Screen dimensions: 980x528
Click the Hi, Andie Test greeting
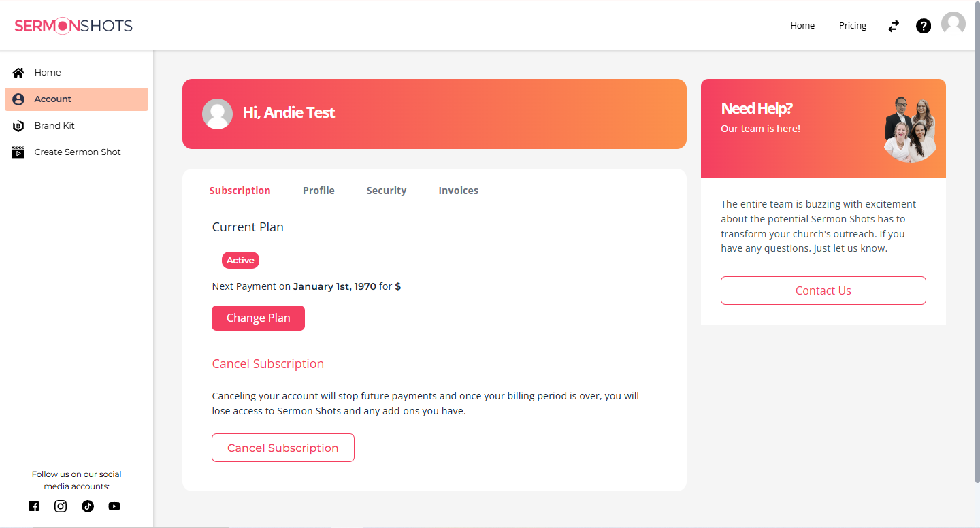289,113
